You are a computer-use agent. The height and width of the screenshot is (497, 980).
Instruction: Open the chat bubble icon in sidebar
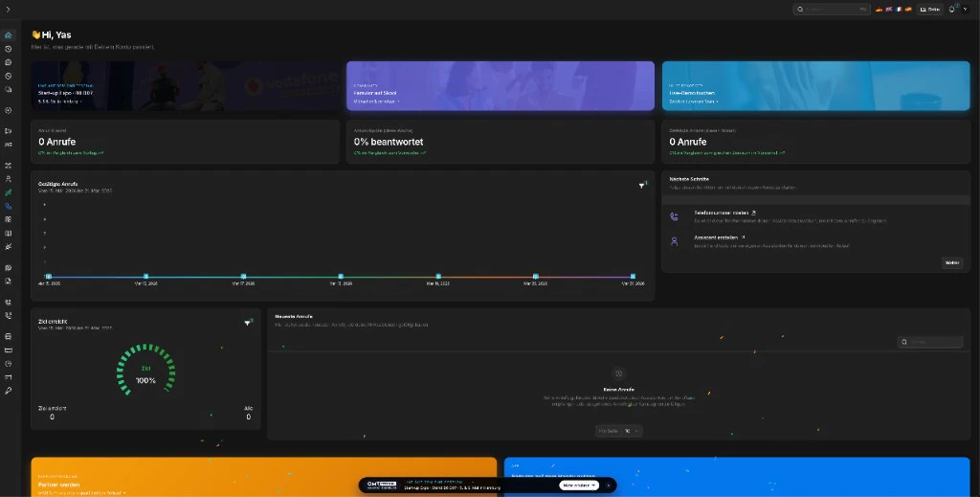8,62
